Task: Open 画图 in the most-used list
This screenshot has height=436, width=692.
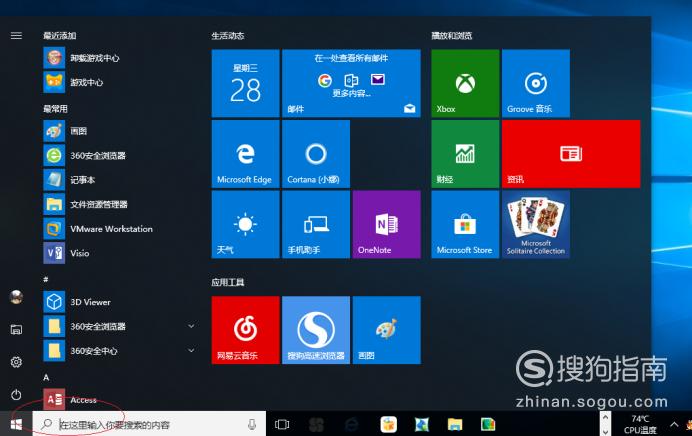Action: point(119,131)
